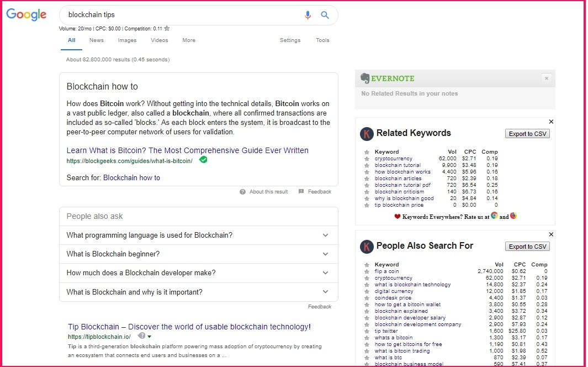Star the 'blockchain criticism' keyword
The height and width of the screenshot is (367, 588).
point(367,192)
